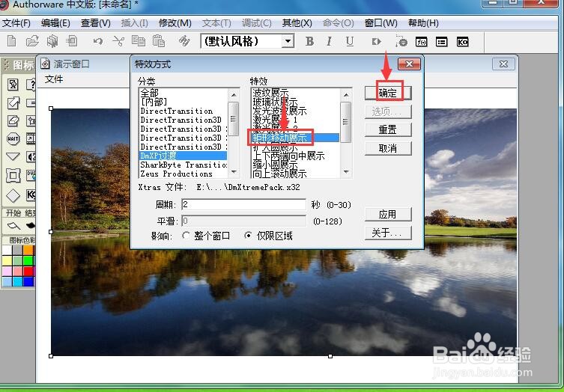
Task: Pick the red icon color swatch
Action: pos(28,271)
